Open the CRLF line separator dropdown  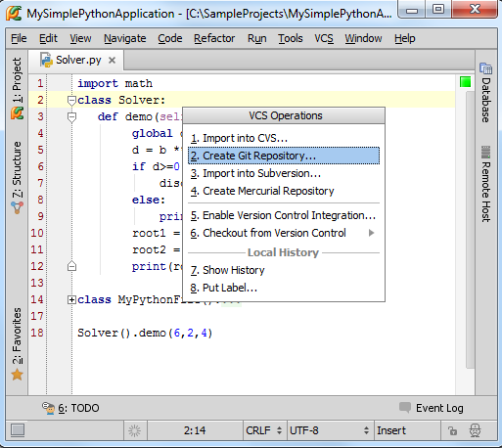pos(263,430)
